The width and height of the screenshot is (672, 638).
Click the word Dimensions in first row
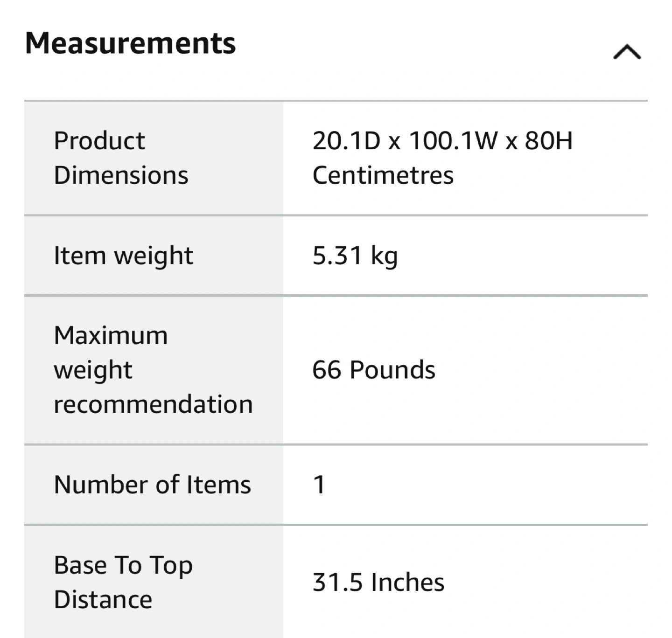pyautogui.click(x=121, y=175)
